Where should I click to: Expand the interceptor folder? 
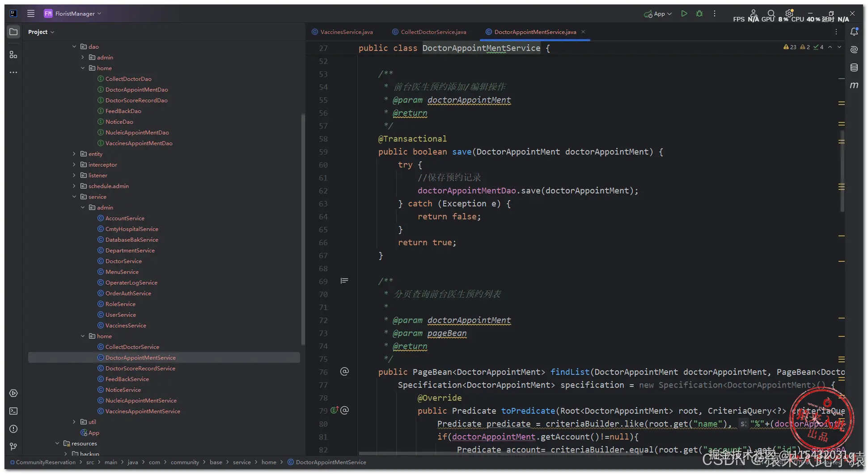74,164
